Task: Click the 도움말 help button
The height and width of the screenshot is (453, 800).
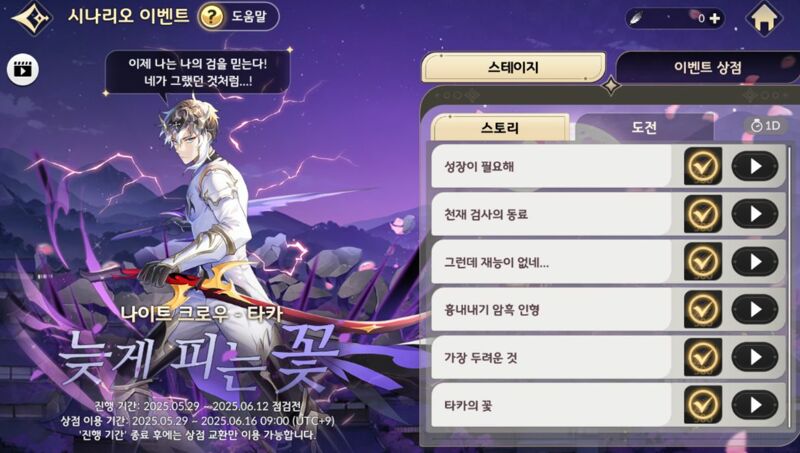Action: coord(239,16)
